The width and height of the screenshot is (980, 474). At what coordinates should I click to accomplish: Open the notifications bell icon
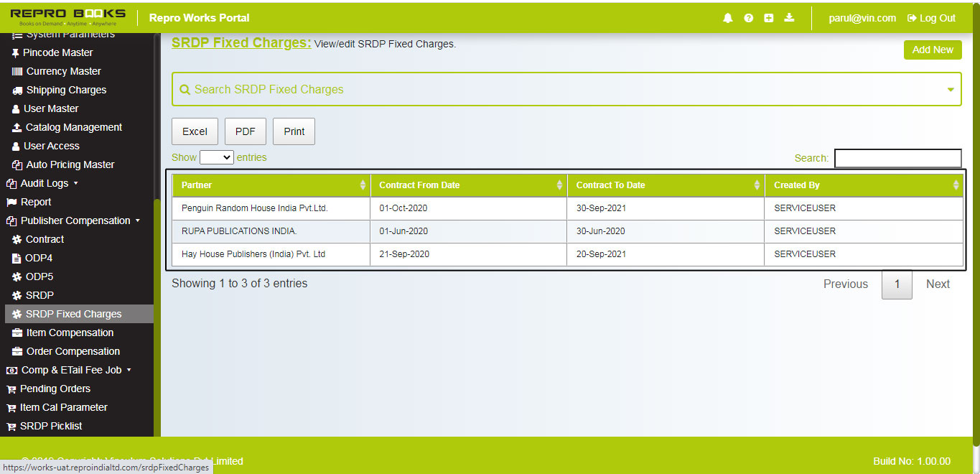[x=727, y=18]
